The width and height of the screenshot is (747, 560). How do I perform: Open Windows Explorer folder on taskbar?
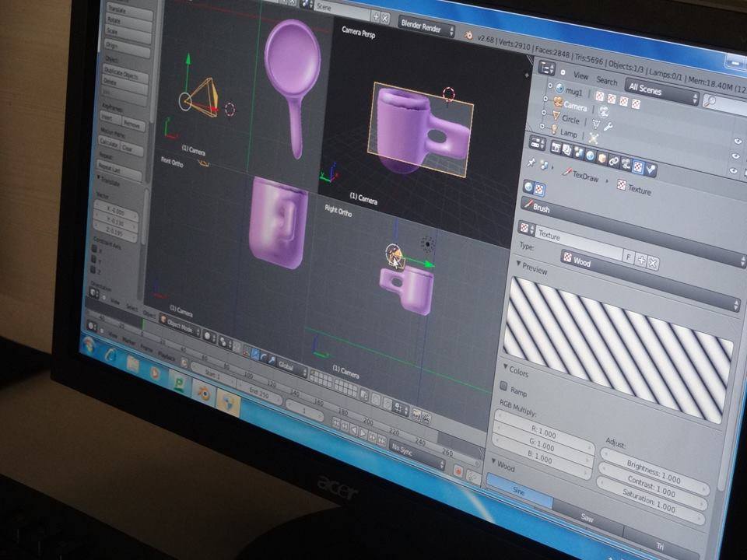(x=132, y=364)
